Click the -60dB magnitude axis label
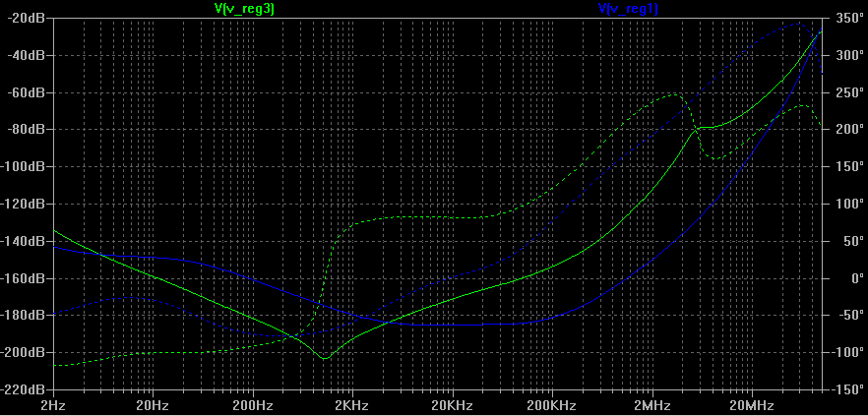The width and height of the screenshot is (868, 416). 26,92
